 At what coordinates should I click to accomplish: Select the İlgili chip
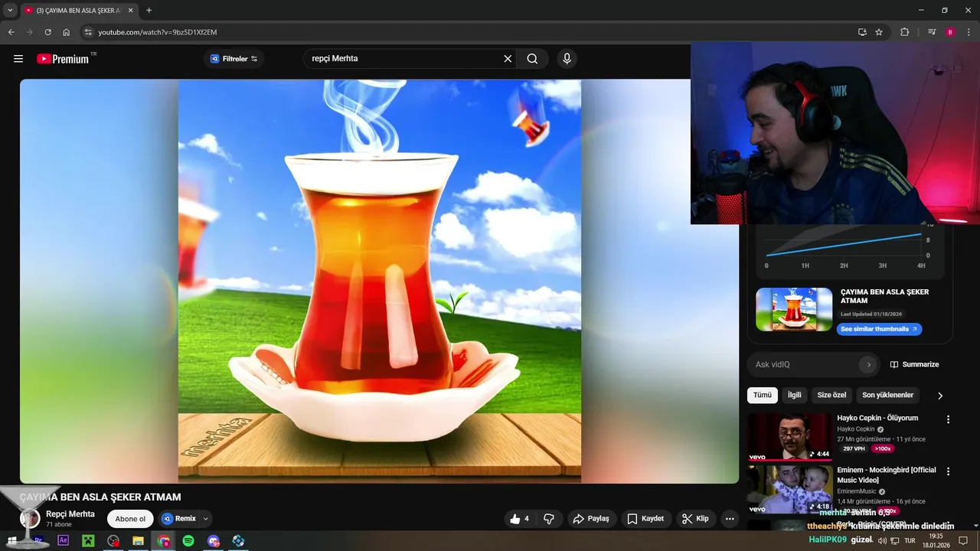[x=795, y=396]
